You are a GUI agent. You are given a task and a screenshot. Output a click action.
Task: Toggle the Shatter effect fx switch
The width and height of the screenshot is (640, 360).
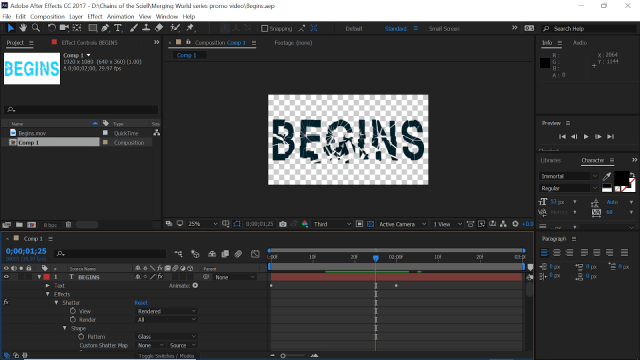(6, 302)
